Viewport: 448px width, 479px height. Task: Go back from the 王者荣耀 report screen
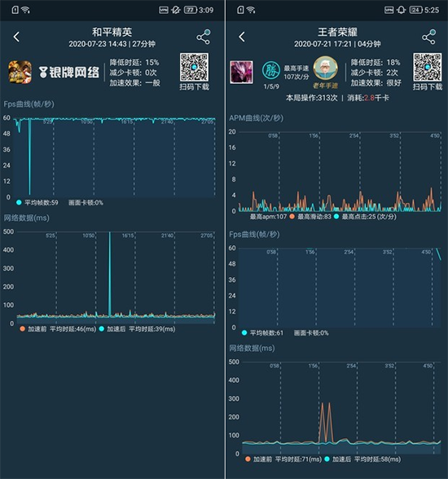click(x=242, y=37)
